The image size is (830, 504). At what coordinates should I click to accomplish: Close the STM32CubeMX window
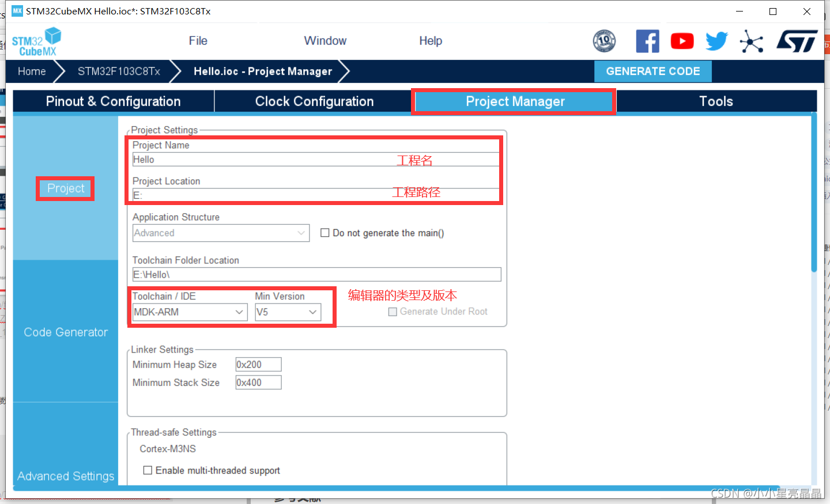click(807, 12)
